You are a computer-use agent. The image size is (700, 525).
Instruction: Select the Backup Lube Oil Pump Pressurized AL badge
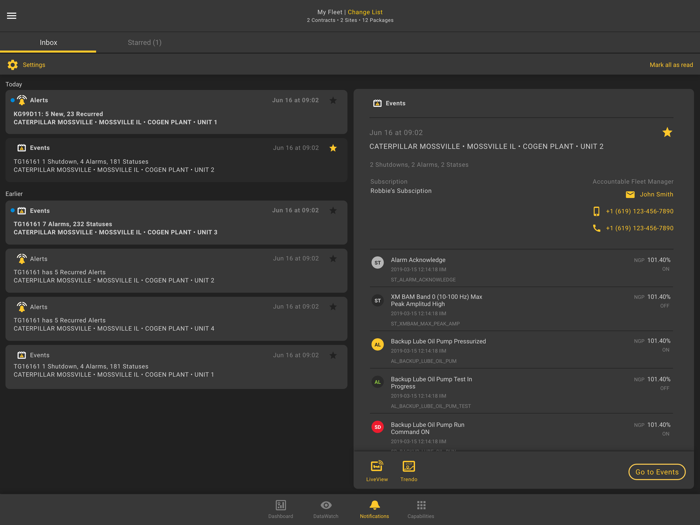point(378,345)
